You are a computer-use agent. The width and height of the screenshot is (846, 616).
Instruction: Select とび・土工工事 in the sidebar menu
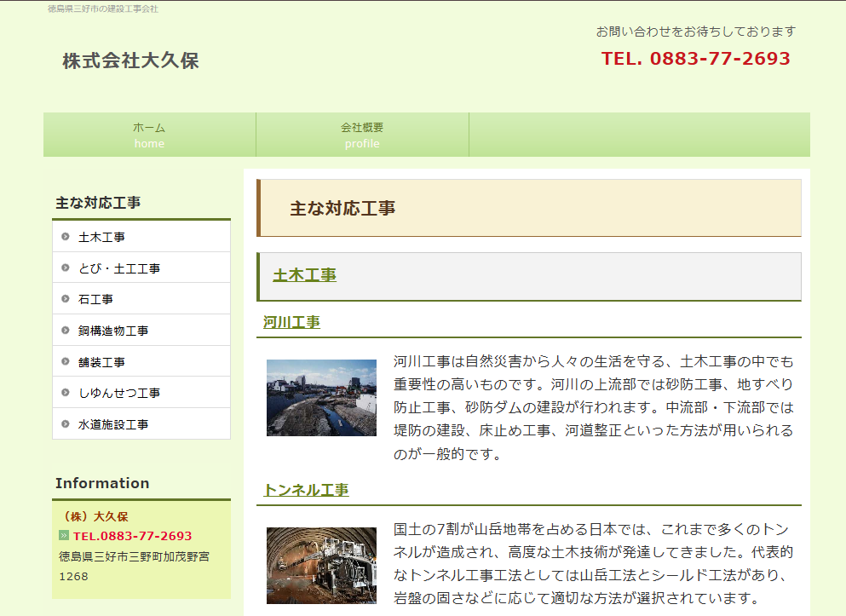141,268
